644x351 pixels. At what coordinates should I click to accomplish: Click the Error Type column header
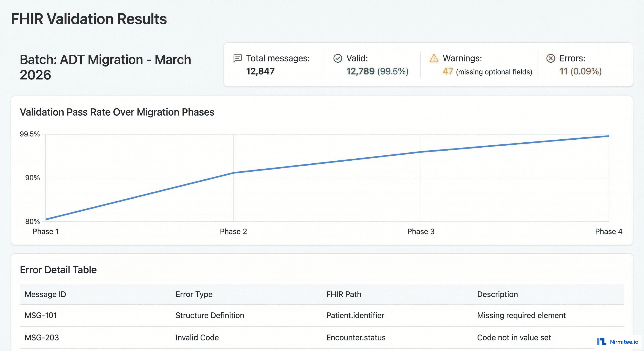194,294
